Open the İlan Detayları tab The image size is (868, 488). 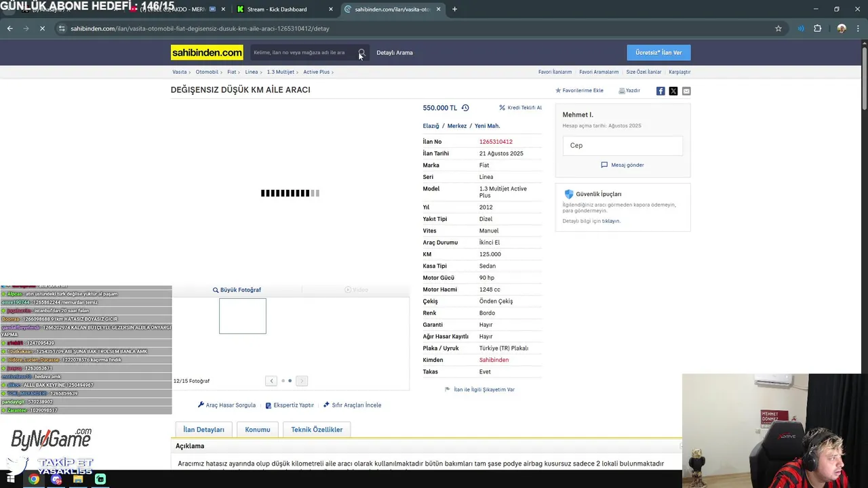pyautogui.click(x=204, y=430)
